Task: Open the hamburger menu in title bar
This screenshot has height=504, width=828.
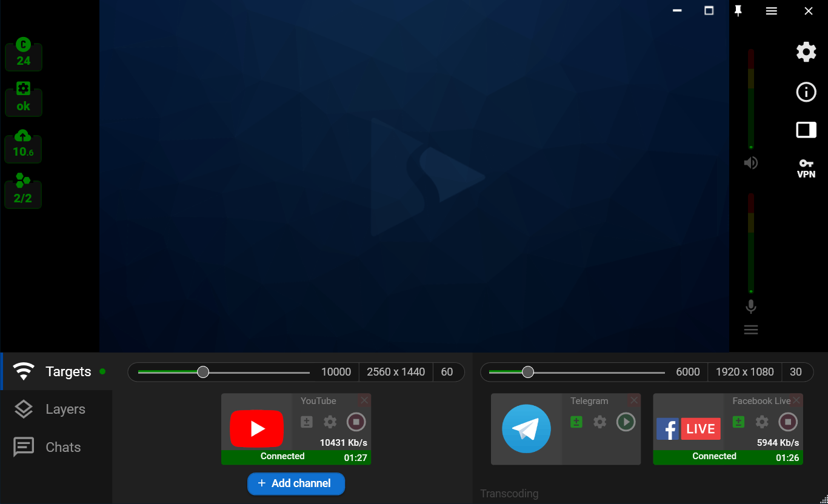Action: (771, 11)
